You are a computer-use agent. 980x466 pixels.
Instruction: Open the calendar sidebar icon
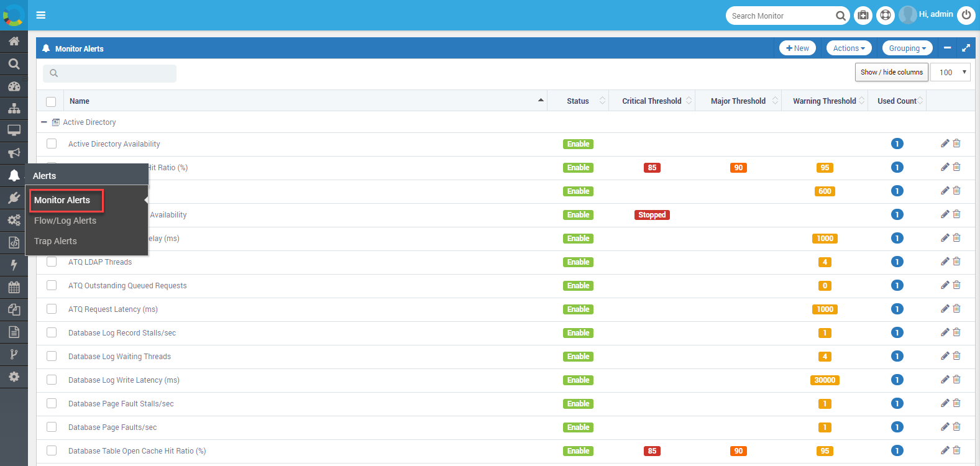14,287
